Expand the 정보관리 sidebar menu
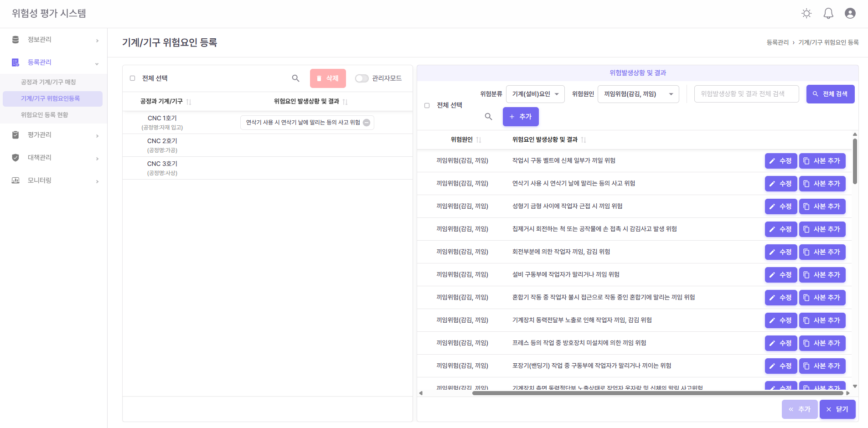868x428 pixels. [54, 40]
